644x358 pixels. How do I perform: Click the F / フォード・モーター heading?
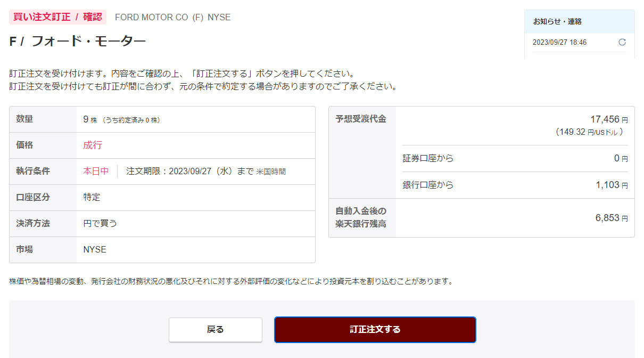(77, 42)
